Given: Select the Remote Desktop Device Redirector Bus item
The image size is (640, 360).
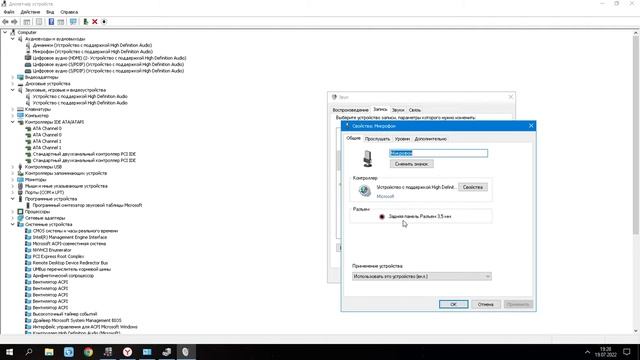Looking at the screenshot, I should point(70,263).
